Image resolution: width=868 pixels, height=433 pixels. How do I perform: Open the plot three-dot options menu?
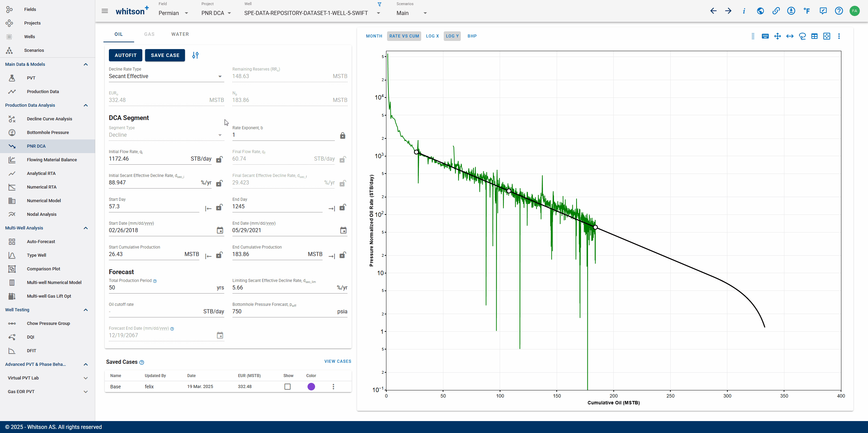(x=839, y=36)
